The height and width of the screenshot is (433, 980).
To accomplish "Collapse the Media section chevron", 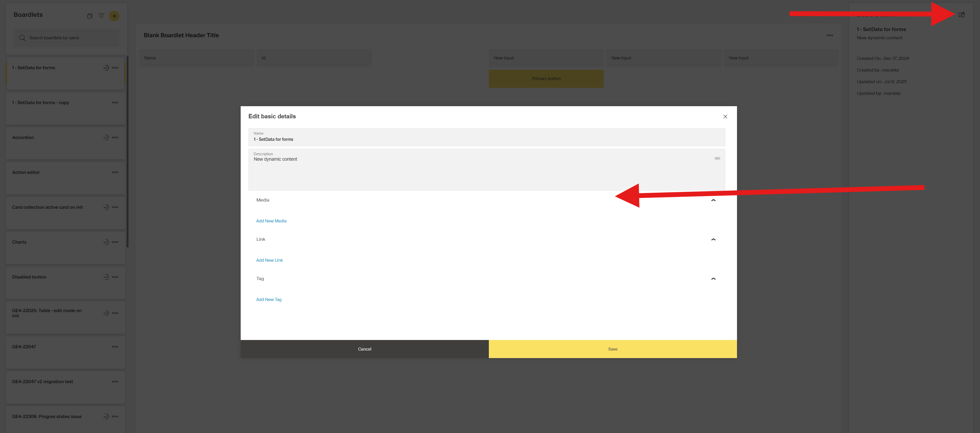I will [713, 200].
